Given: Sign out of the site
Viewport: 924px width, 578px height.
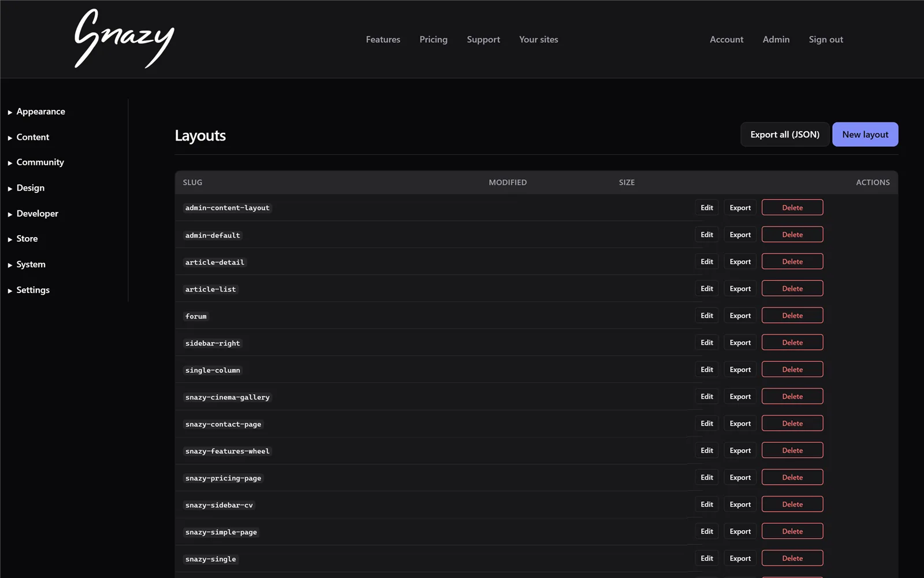Looking at the screenshot, I should 826,39.
